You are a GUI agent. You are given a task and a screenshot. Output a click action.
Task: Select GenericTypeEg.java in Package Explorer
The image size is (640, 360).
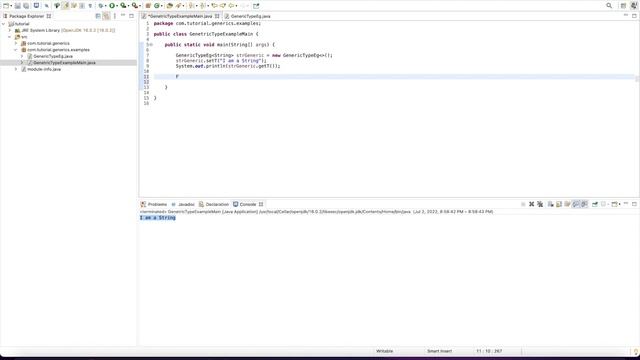[x=53, y=56]
